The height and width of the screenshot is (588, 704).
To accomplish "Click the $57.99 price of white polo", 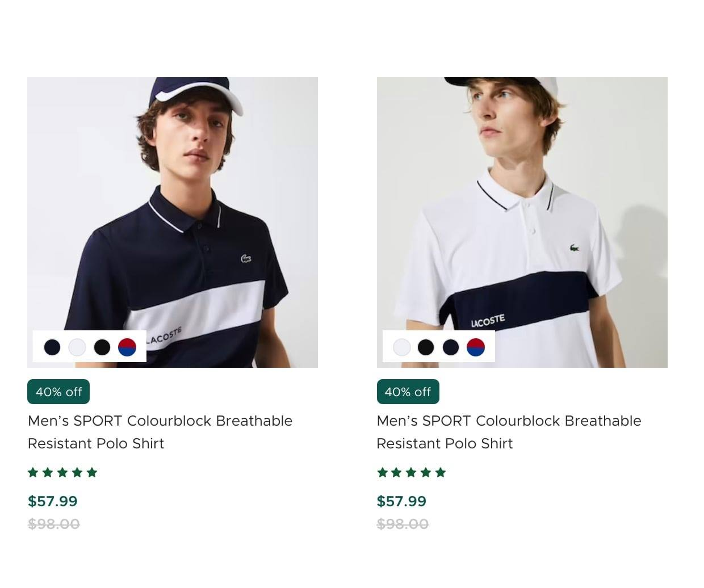I will click(401, 501).
